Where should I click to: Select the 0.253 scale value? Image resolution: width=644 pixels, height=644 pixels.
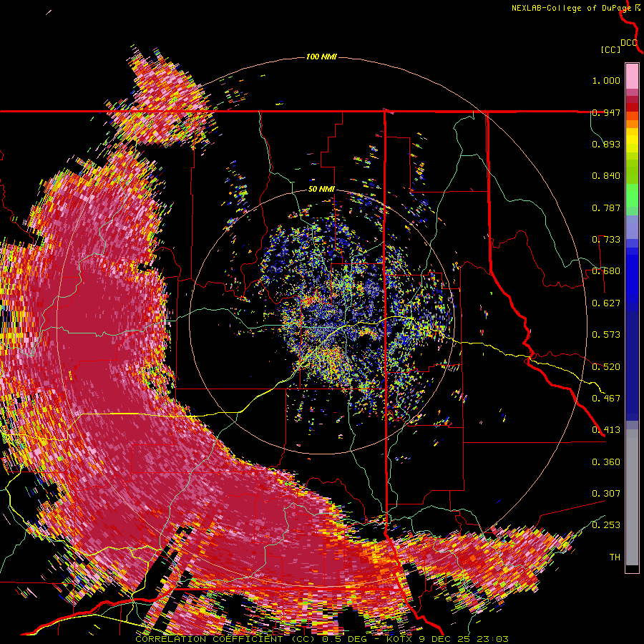click(x=606, y=525)
